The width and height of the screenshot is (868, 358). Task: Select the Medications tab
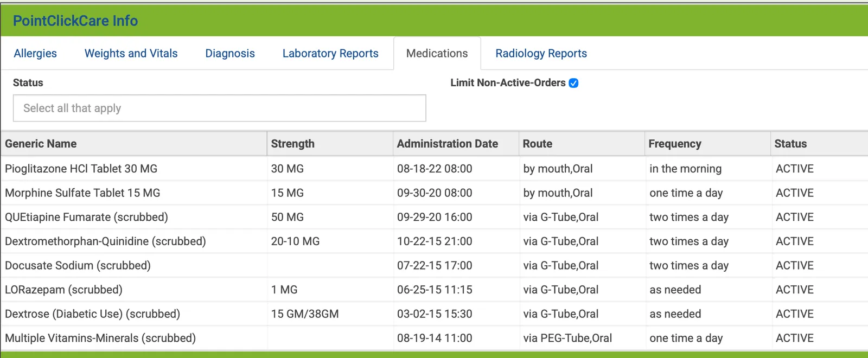(x=437, y=53)
